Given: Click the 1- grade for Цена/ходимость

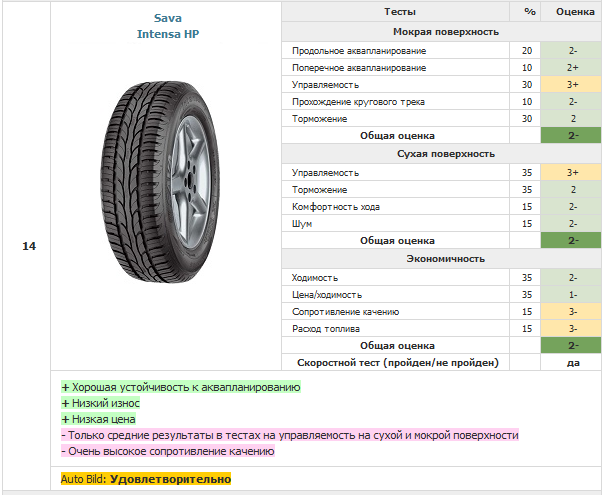Looking at the screenshot, I should pos(571,294).
